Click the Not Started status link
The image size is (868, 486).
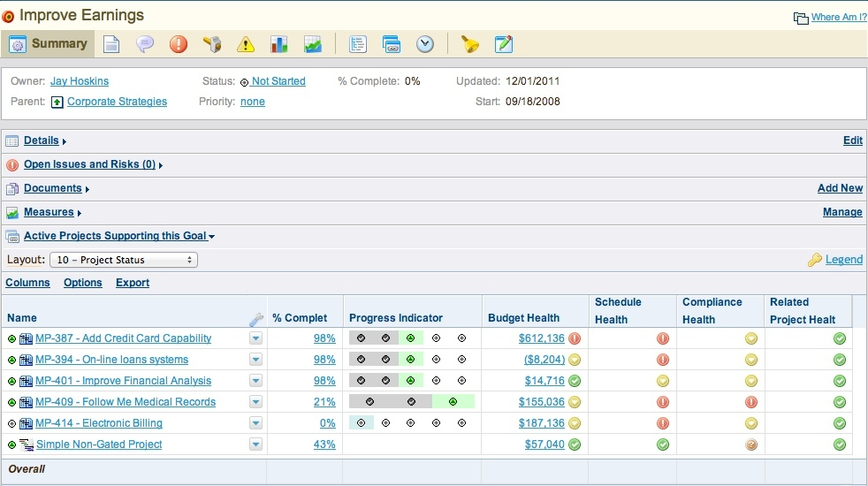(278, 80)
